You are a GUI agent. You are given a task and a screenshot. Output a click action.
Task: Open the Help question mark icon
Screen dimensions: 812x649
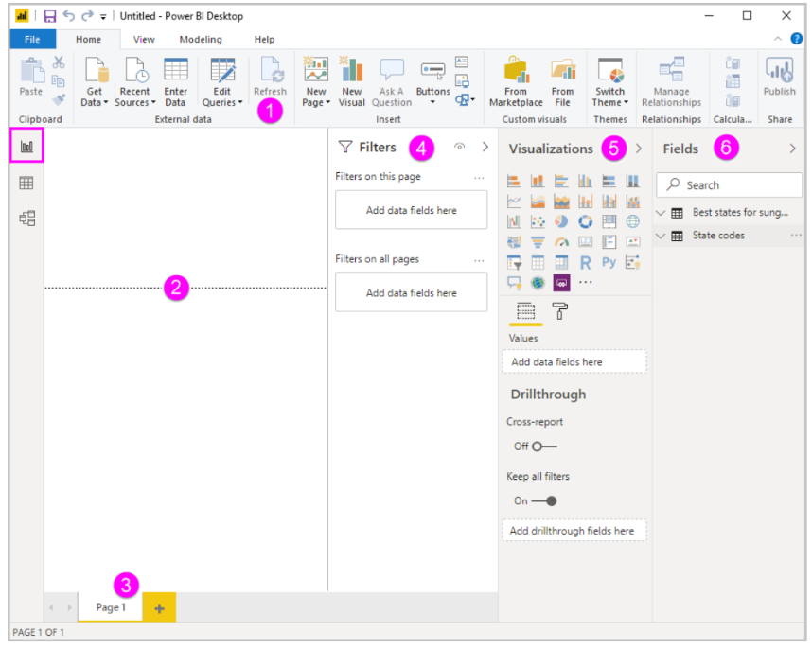point(796,39)
